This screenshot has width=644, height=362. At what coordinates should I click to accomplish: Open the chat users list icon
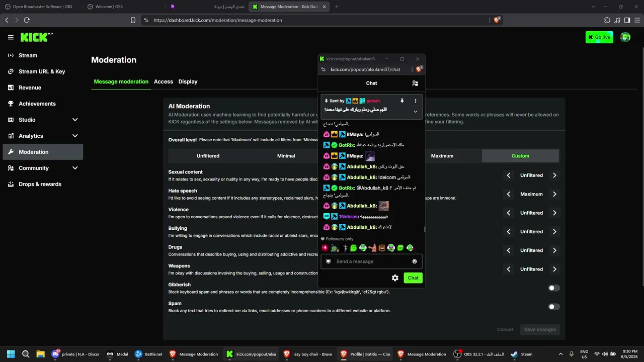[x=415, y=83]
